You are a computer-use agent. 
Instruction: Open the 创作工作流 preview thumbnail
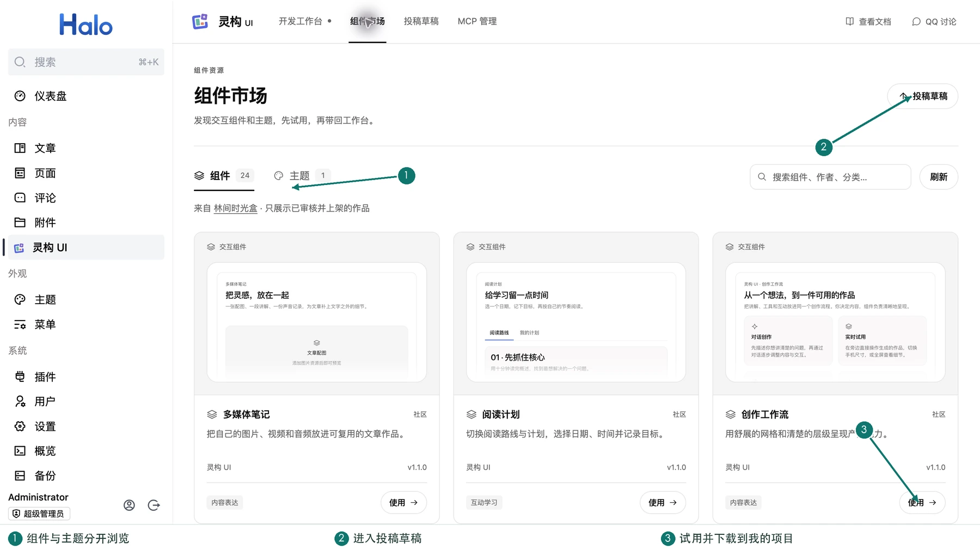[835, 322]
